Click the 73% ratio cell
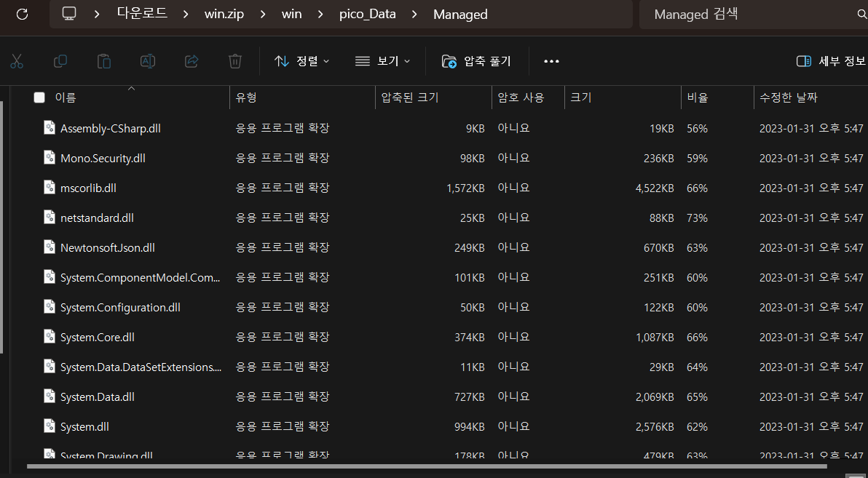The height and width of the screenshot is (478, 868). (697, 218)
